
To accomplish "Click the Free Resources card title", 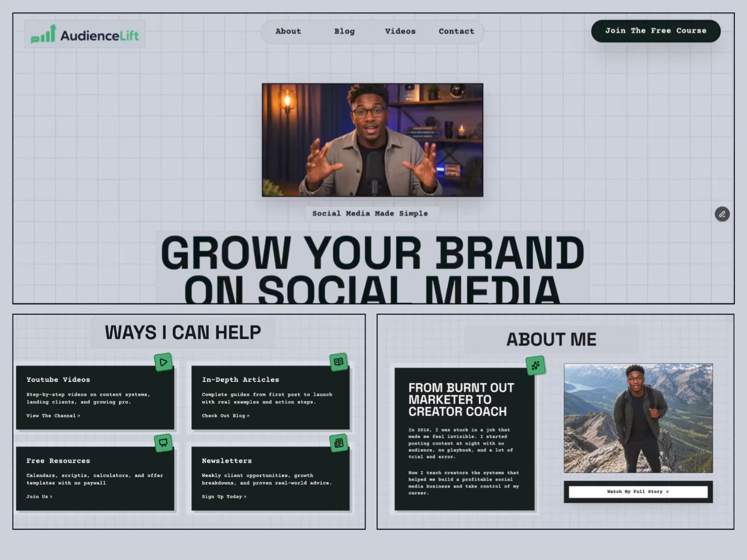I will point(58,461).
